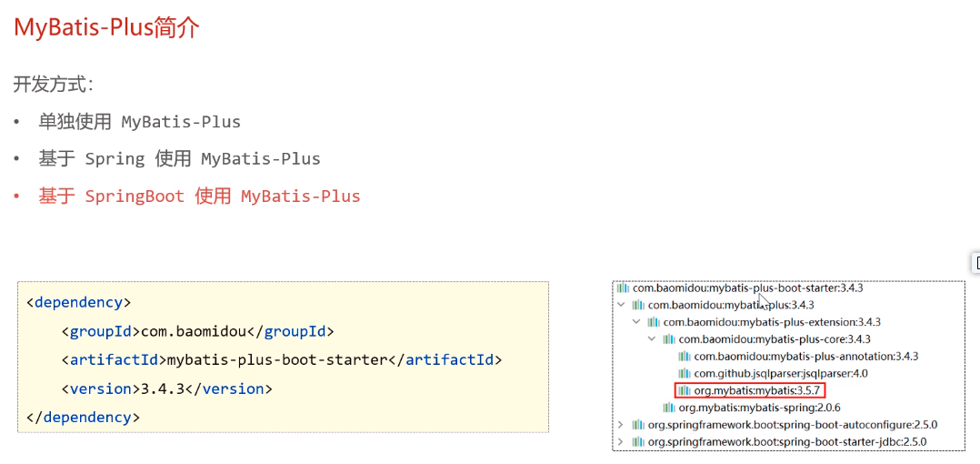Expand the spring-boot-starter-jdbc:2.5.0 node

pos(621,441)
